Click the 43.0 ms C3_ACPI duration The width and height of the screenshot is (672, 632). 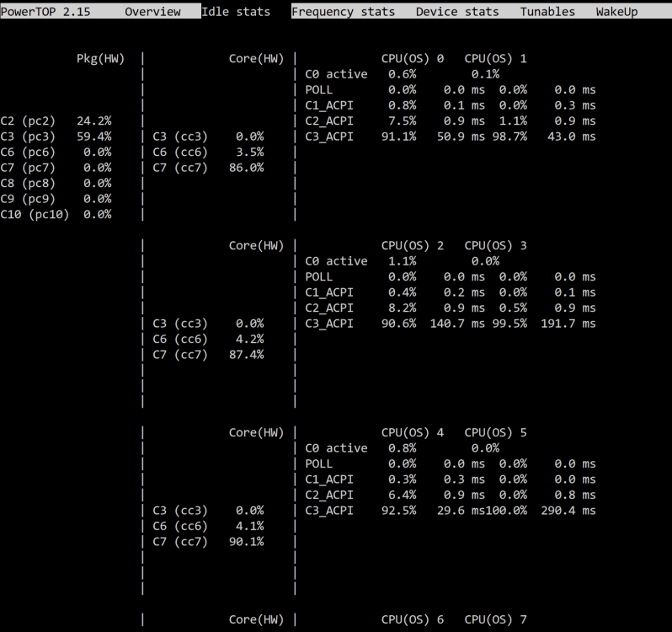572,137
